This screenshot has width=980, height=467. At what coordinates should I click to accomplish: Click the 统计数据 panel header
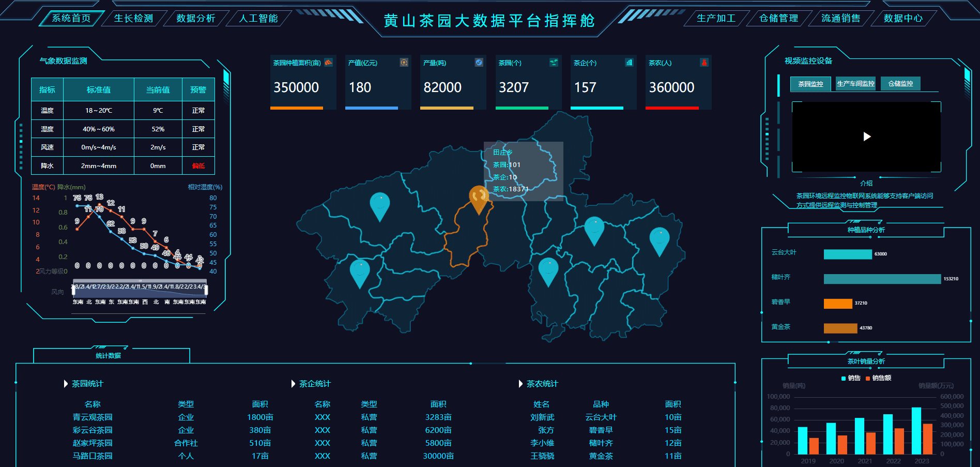point(109,355)
